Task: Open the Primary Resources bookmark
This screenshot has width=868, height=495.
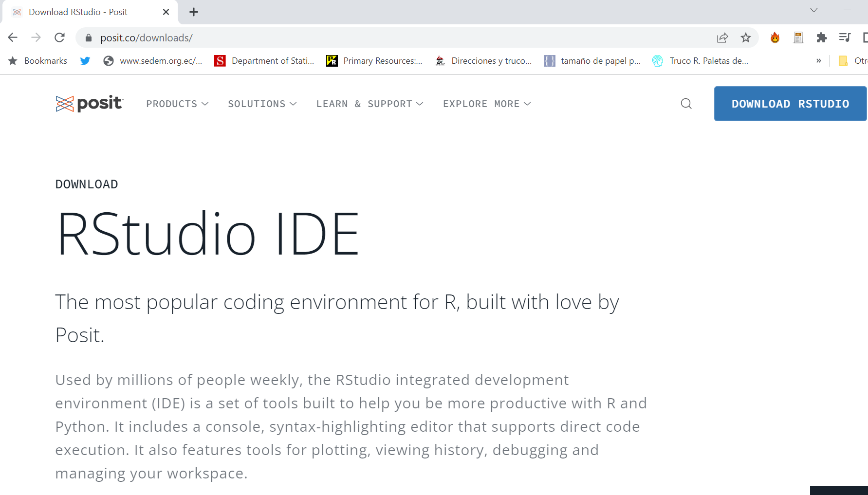Action: [375, 60]
